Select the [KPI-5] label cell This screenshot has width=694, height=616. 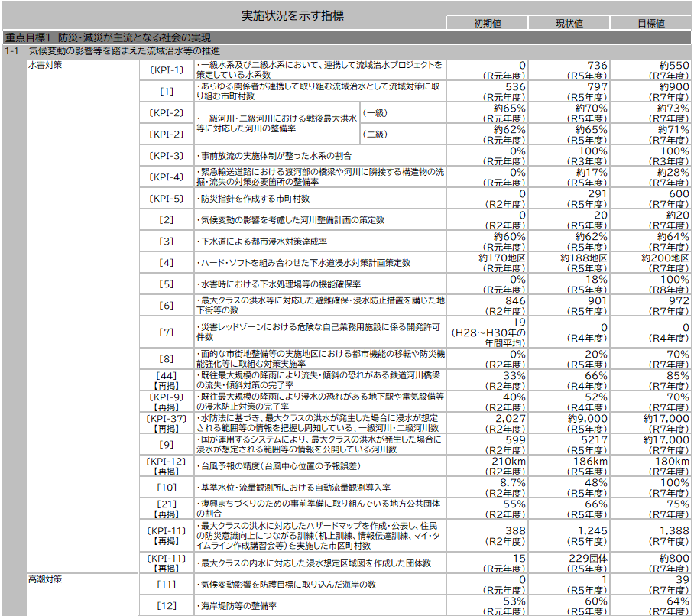coord(167,198)
